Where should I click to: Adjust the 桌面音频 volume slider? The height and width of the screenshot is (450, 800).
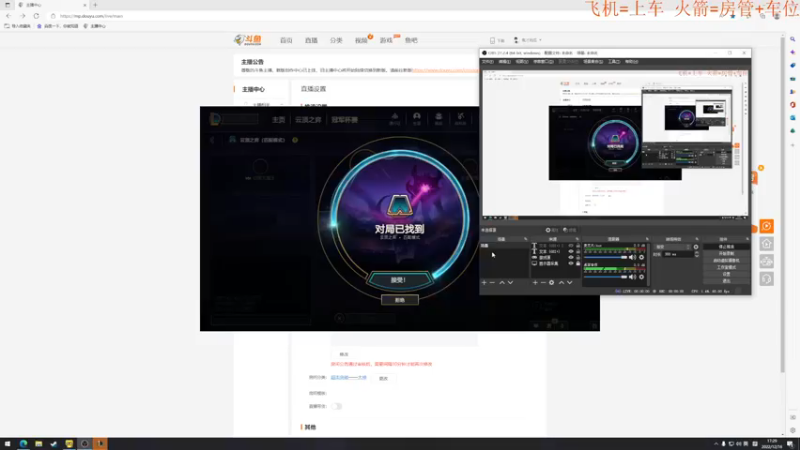click(x=606, y=277)
